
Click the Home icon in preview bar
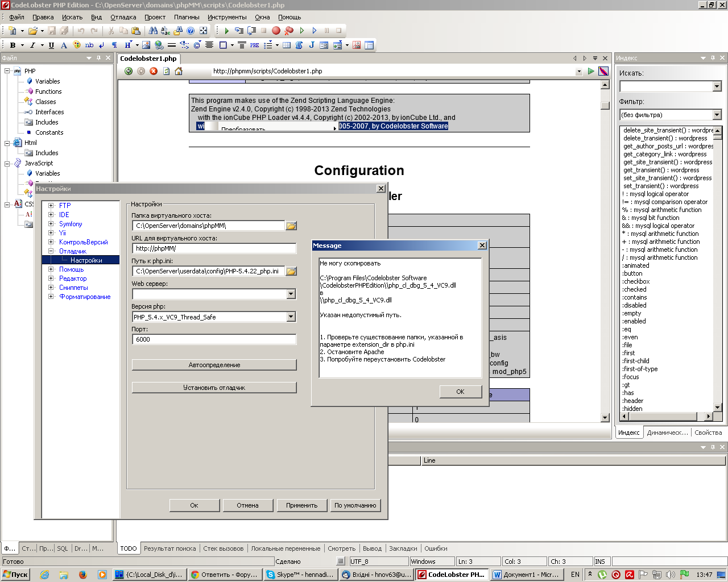(179, 71)
